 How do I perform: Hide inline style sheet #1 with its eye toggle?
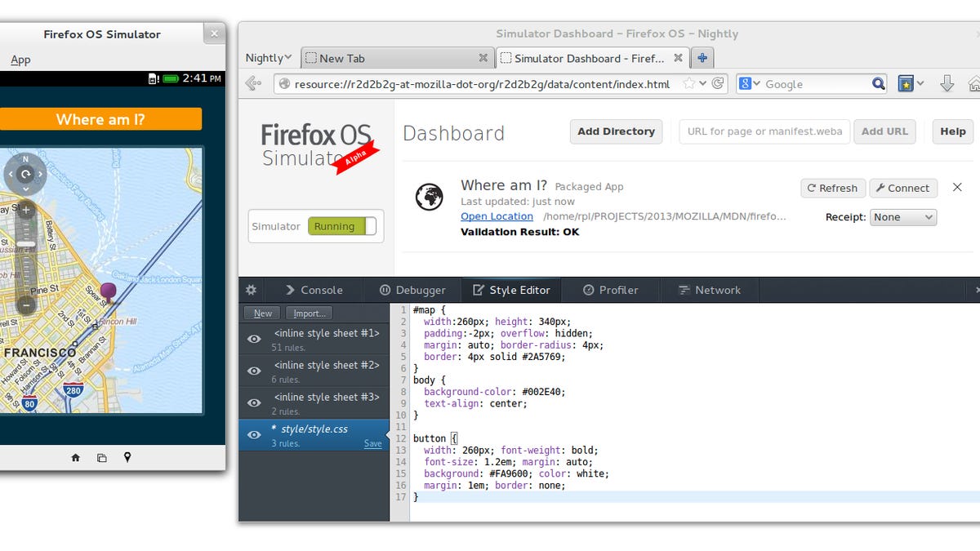tap(253, 338)
